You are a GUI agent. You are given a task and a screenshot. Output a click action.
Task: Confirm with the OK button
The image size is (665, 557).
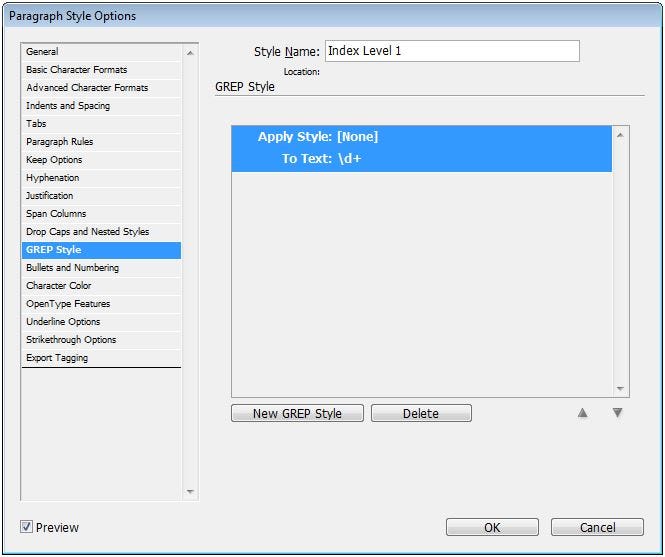pyautogui.click(x=492, y=527)
